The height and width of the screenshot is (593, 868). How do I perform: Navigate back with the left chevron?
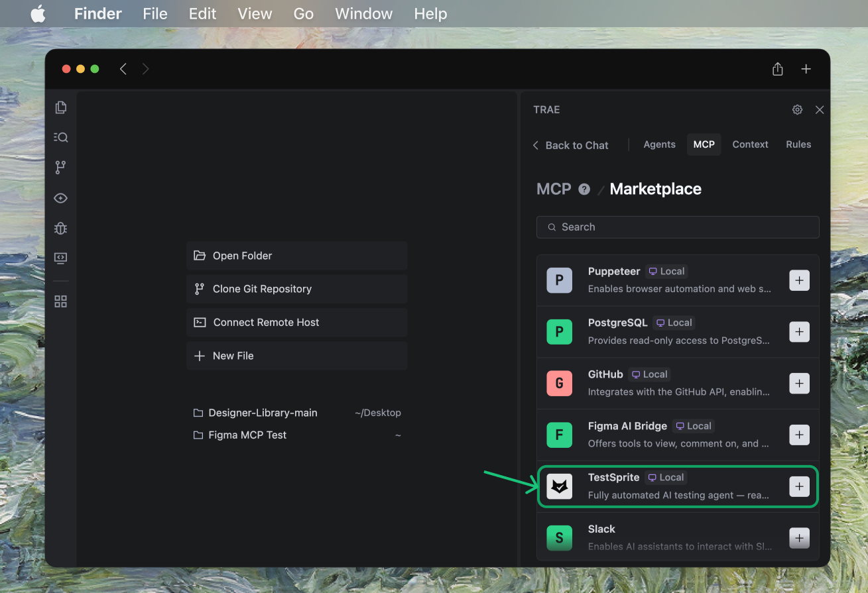pos(123,69)
